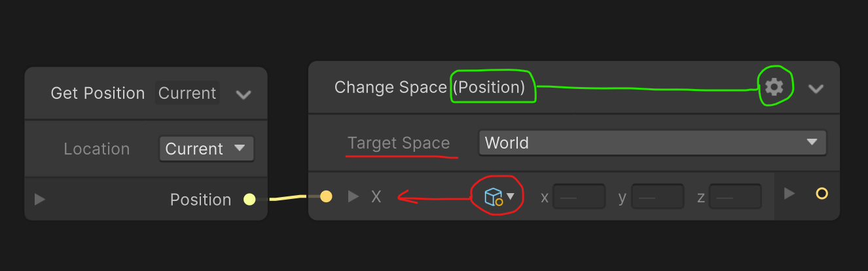Click the y component input field
The width and height of the screenshot is (868, 271).
[657, 196]
